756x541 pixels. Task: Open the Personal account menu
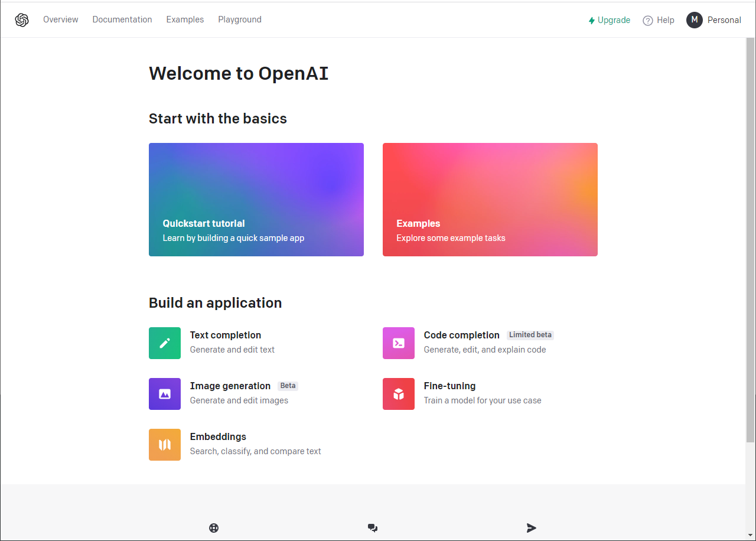[x=714, y=19]
